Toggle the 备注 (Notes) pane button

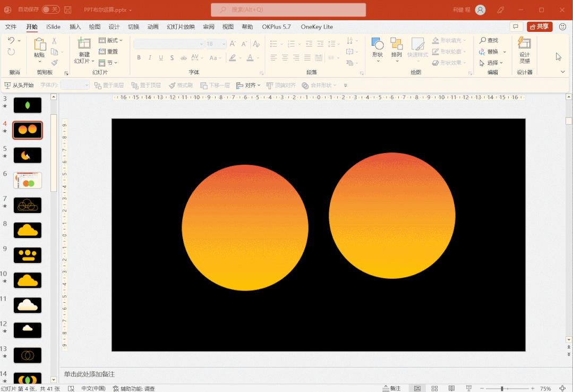click(x=392, y=388)
